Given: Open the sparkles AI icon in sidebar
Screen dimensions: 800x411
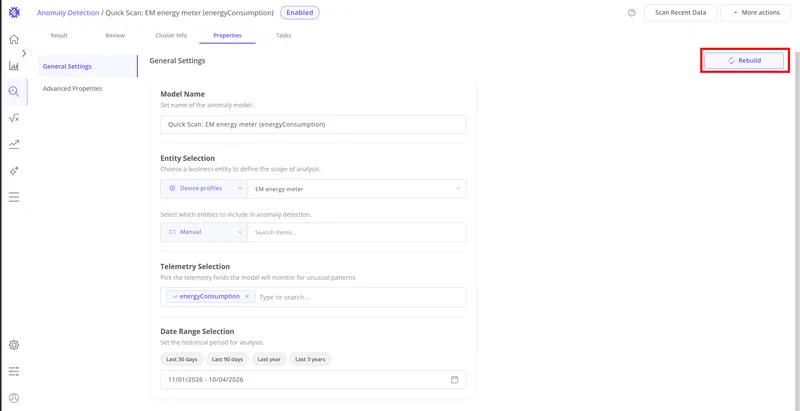Looking at the screenshot, I should click(14, 171).
